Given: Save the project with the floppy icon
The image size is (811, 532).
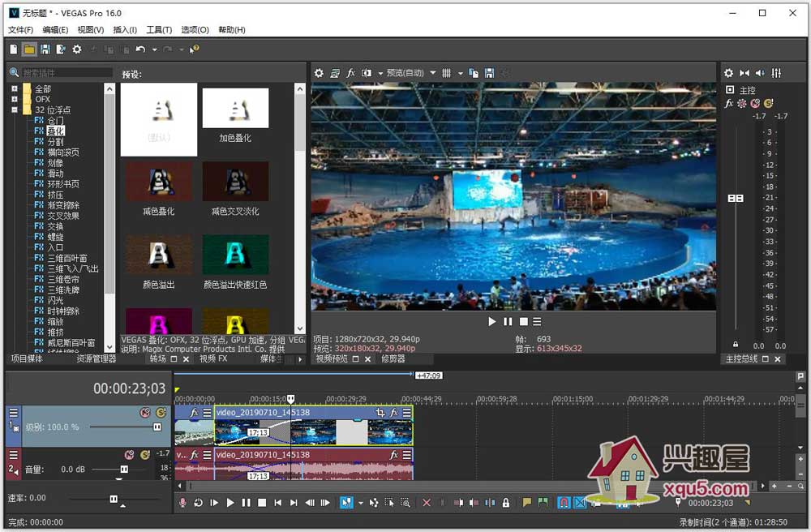Looking at the screenshot, I should point(45,49).
